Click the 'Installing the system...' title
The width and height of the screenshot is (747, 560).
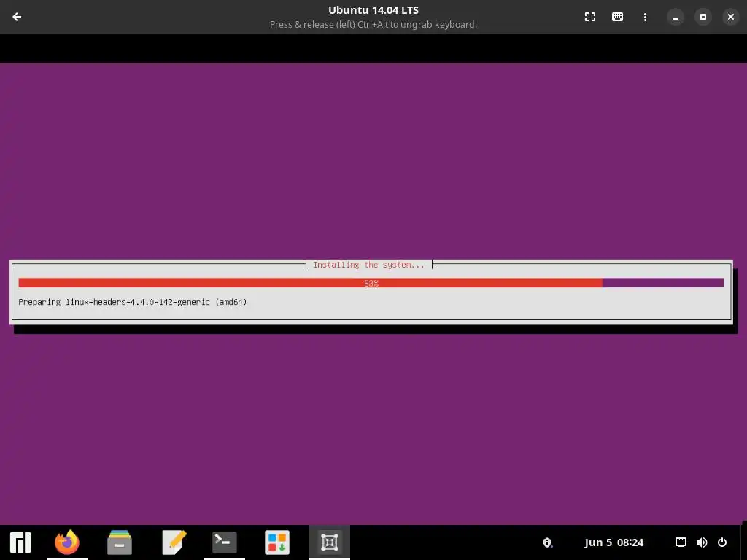pos(368,265)
